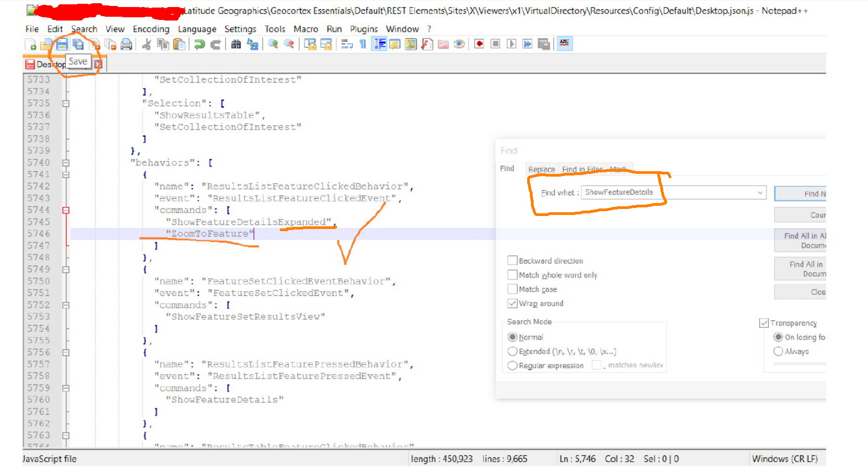868x472 pixels.
Task: Collapse the commands fold at line 5759
Action: [66, 388]
